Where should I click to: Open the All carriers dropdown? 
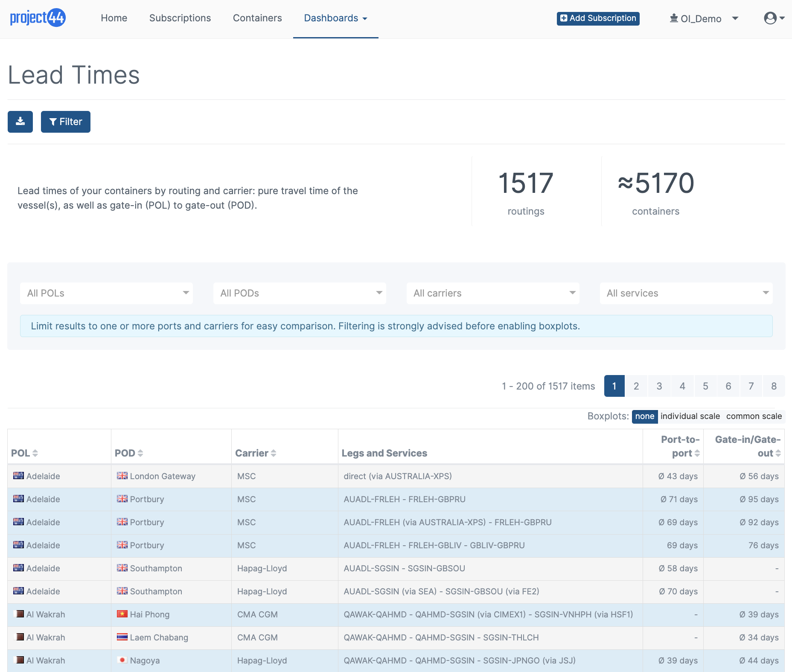493,293
